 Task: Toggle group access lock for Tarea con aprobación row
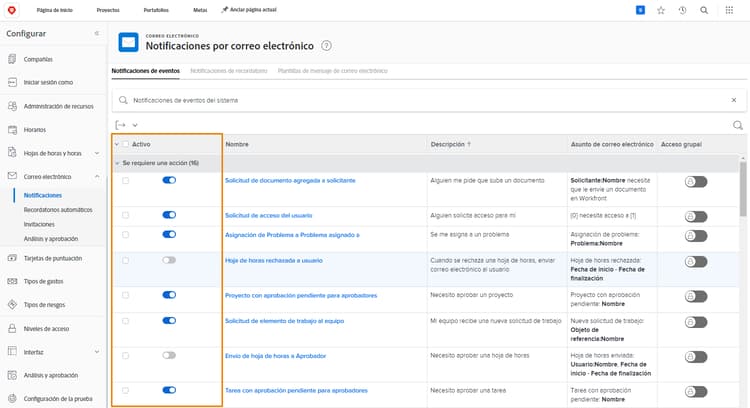coord(695,392)
